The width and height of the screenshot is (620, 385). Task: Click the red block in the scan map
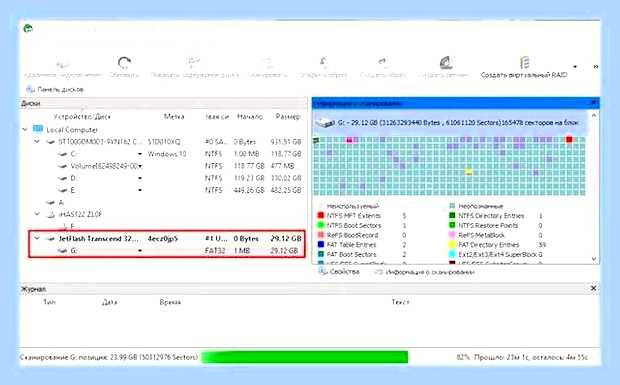click(x=569, y=139)
